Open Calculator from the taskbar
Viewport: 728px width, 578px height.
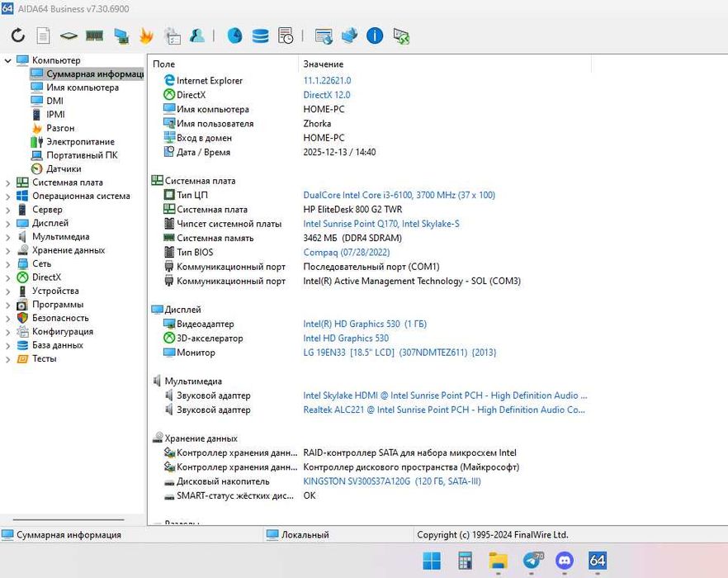click(x=465, y=561)
